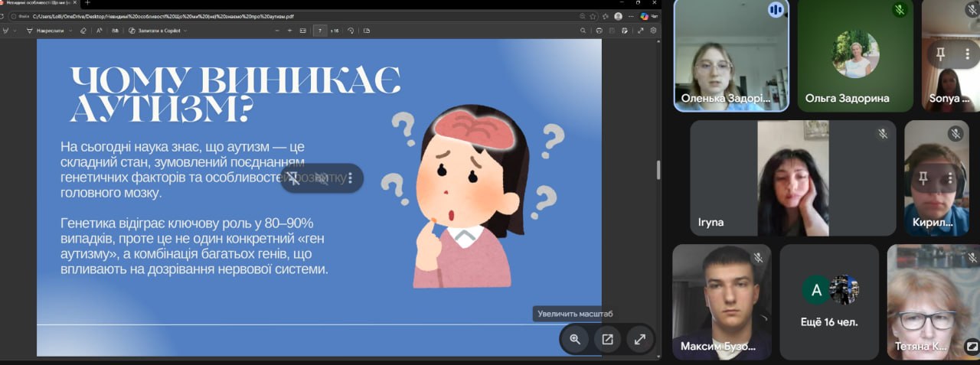This screenshot has width=980, height=365.
Task: Expand the Запитати в Copilot dropdown
Action: point(185,31)
